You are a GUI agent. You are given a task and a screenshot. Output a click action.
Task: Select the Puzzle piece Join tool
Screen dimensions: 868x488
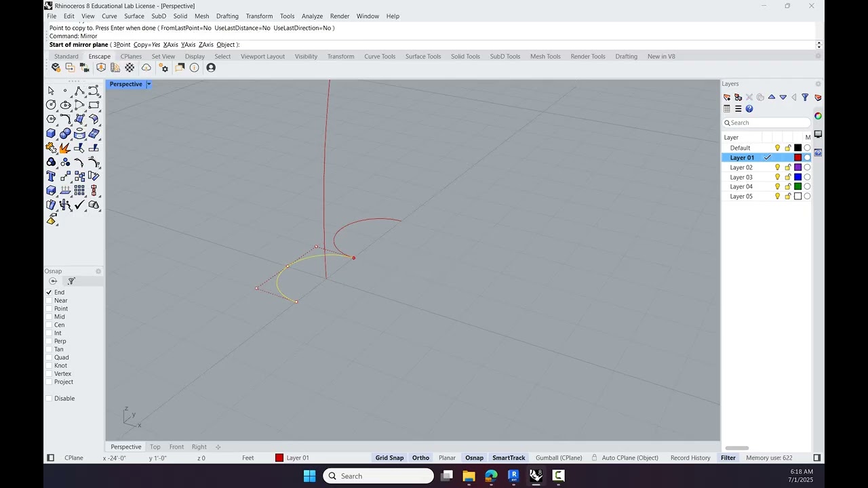(x=51, y=148)
